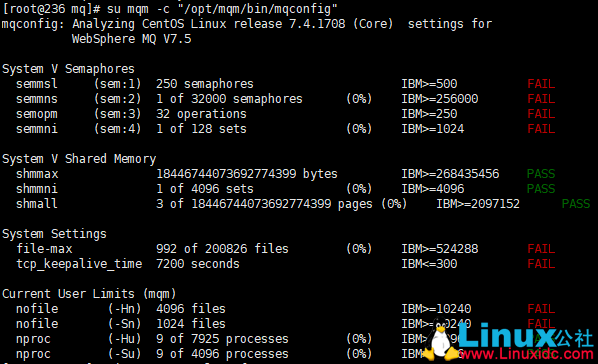Click the "shmall" parameter name

37,204
